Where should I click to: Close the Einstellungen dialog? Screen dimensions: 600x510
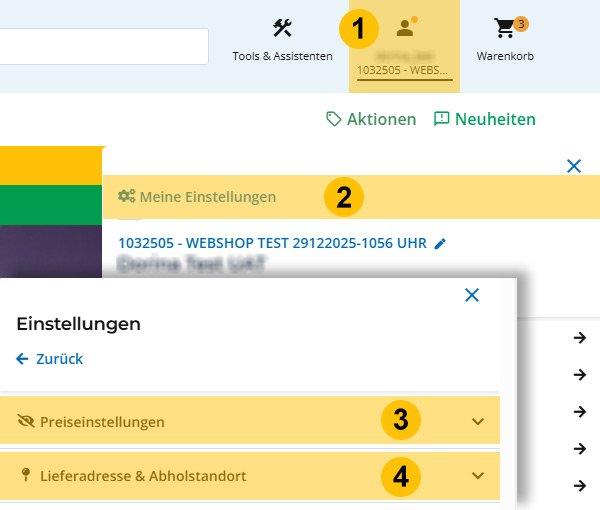tap(472, 295)
